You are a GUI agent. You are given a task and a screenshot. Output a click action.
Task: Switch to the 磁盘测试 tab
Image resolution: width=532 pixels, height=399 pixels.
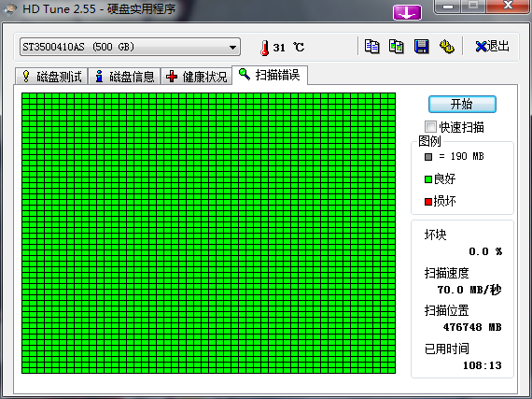pos(51,76)
